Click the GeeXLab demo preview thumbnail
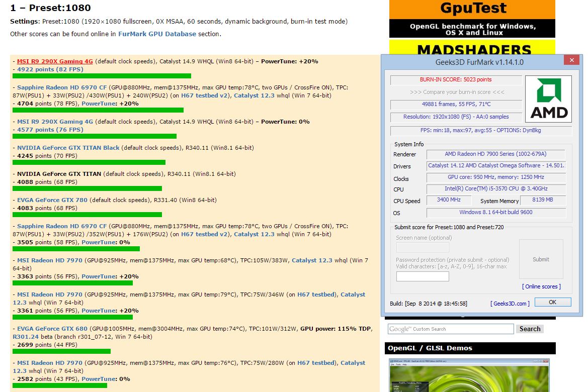Viewport: 588px width, 392px height. [471, 376]
